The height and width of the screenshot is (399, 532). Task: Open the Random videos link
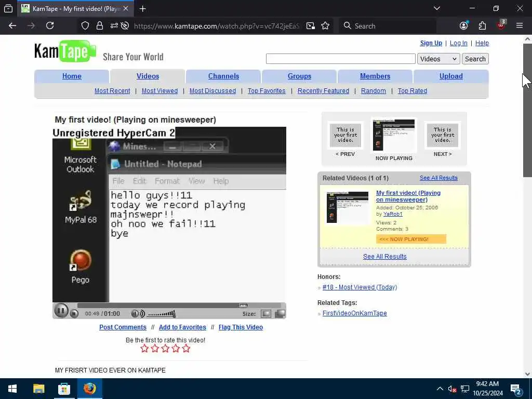click(x=373, y=91)
